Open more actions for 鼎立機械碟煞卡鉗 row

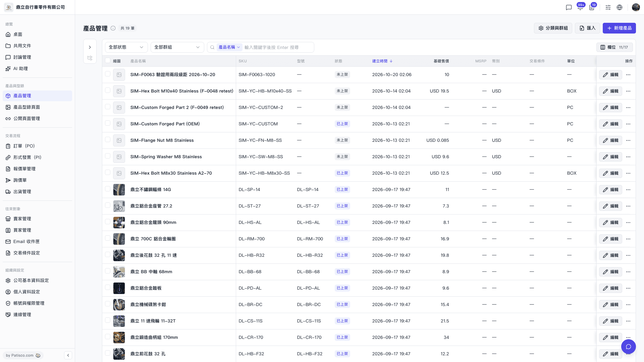click(628, 305)
